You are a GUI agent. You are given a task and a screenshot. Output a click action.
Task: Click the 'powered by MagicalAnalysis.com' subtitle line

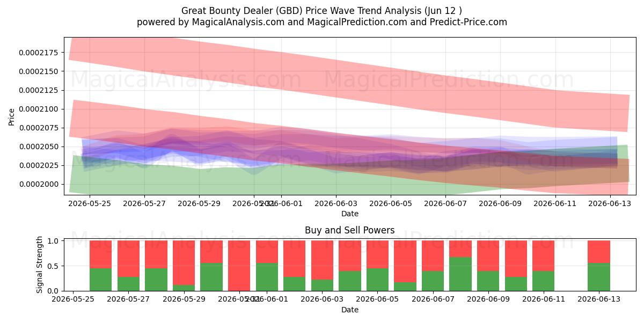(x=322, y=22)
